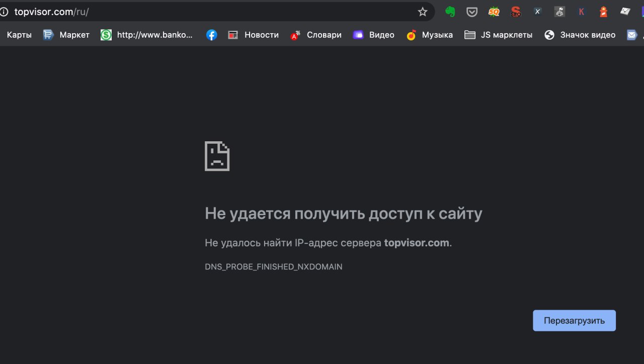644x364 pixels.
Task: Save the page with the Pocket extension
Action: point(472,12)
